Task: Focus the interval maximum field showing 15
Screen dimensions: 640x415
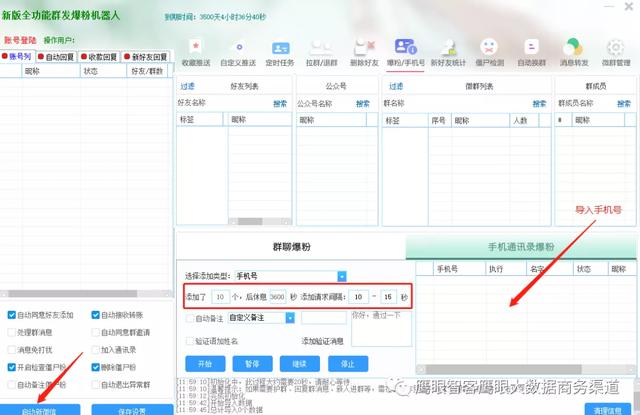Action: [388, 297]
